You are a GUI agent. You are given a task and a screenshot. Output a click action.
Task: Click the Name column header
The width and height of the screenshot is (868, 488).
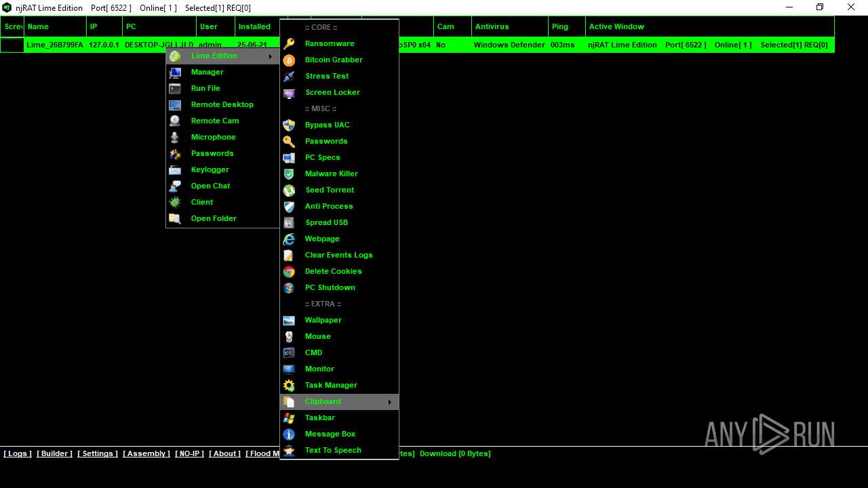[56, 26]
